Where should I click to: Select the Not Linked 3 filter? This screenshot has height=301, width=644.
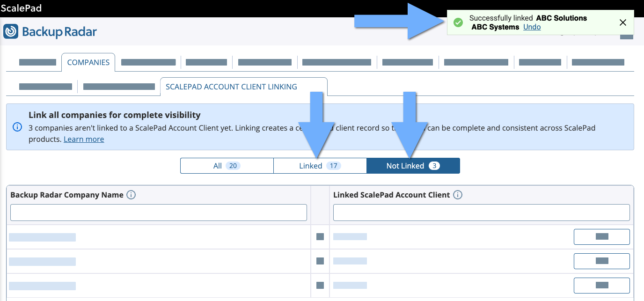[x=413, y=166]
